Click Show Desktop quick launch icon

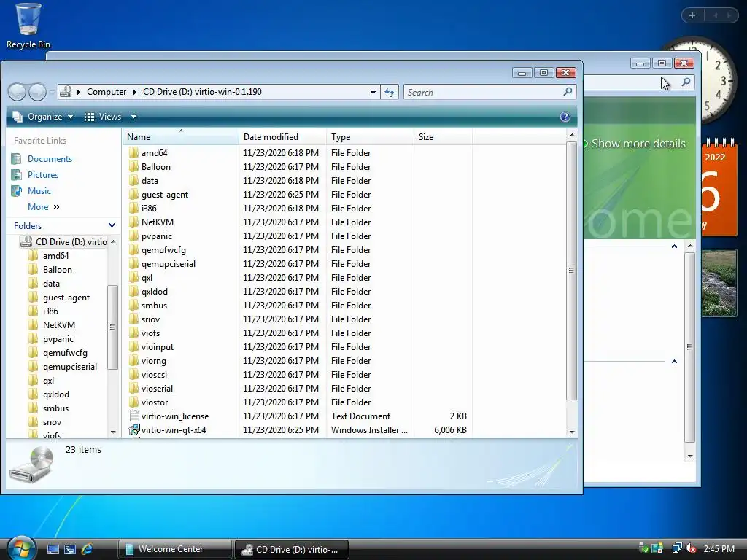(53, 549)
